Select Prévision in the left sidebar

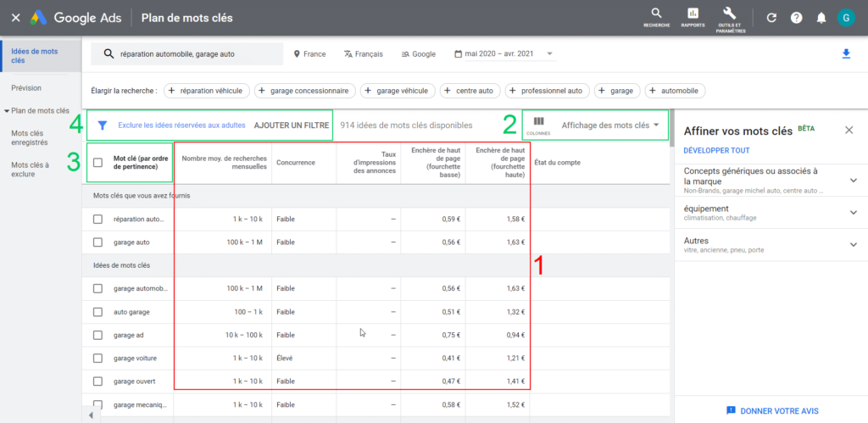tap(26, 87)
